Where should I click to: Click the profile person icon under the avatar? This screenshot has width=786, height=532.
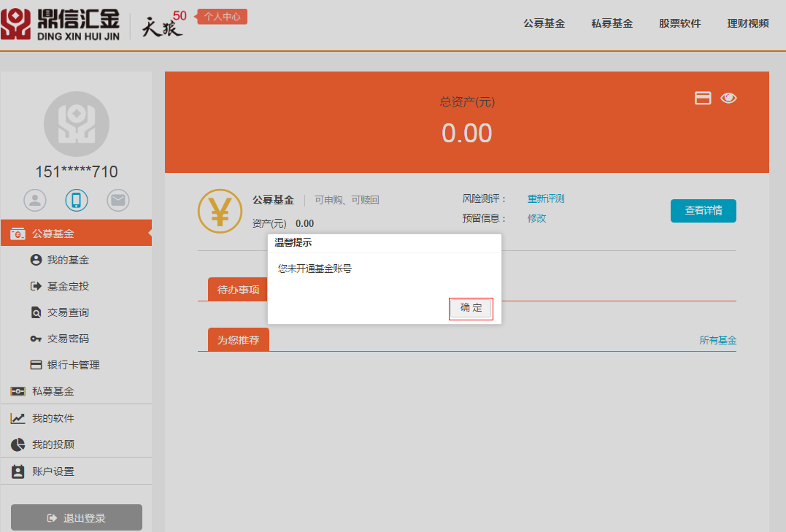(x=35, y=199)
